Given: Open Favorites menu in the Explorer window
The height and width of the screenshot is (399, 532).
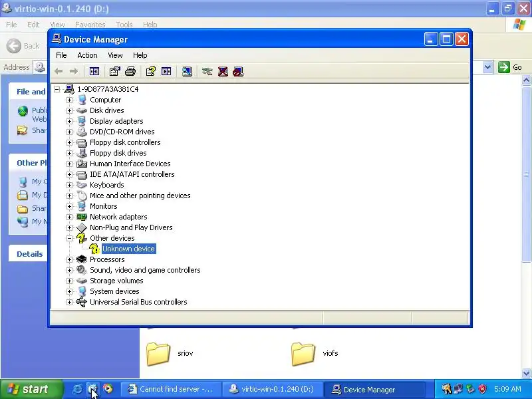Looking at the screenshot, I should [x=90, y=25].
